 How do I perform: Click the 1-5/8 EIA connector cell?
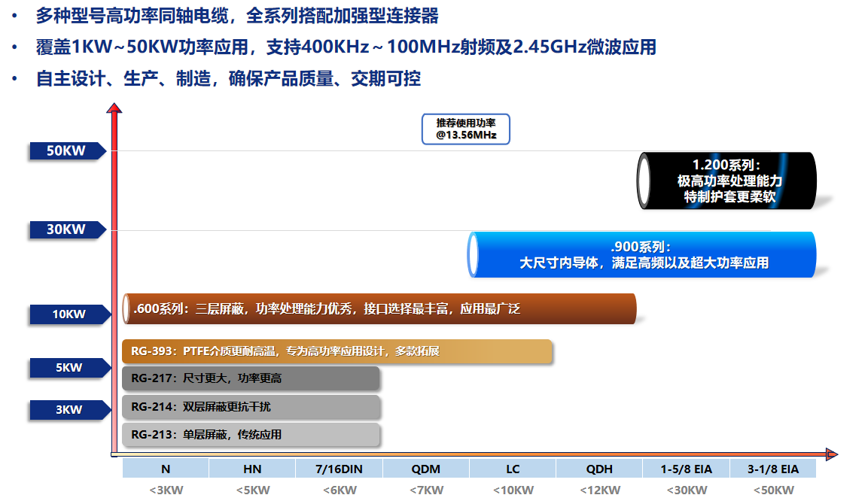click(x=686, y=469)
